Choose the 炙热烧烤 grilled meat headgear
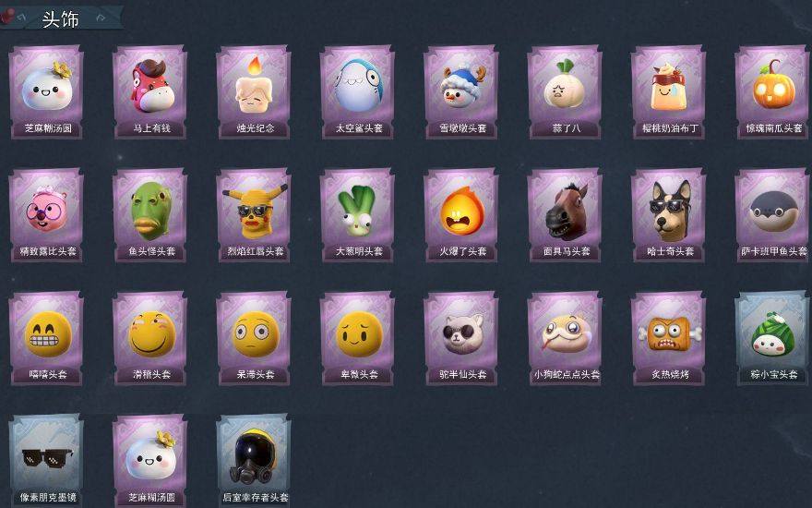812x508 pixels. (x=668, y=338)
